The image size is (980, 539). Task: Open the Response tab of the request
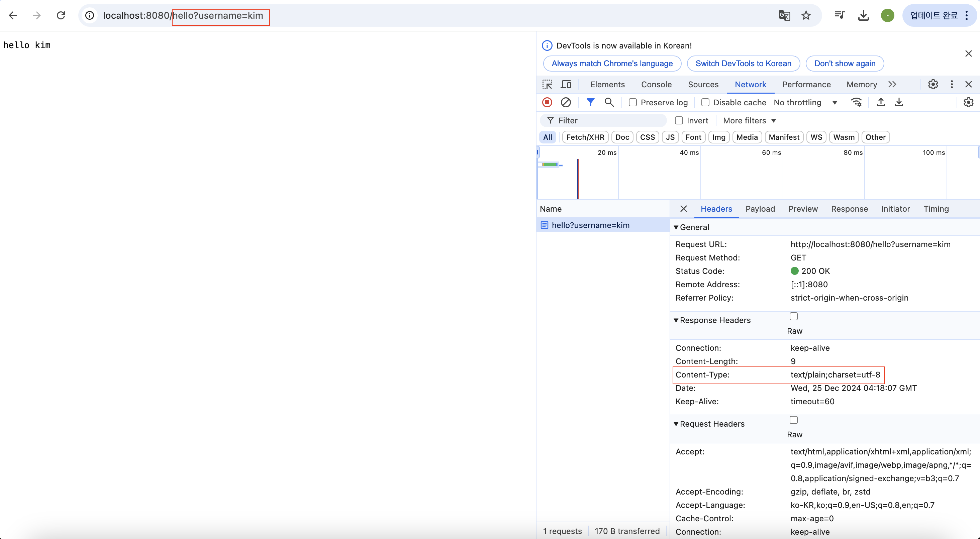(x=849, y=209)
